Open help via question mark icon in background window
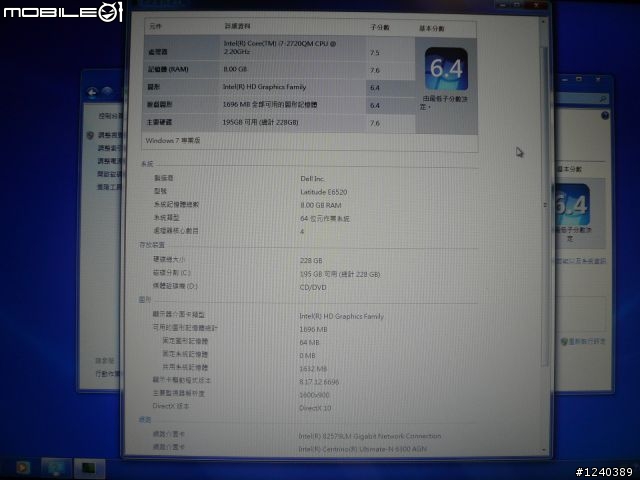 (x=604, y=116)
